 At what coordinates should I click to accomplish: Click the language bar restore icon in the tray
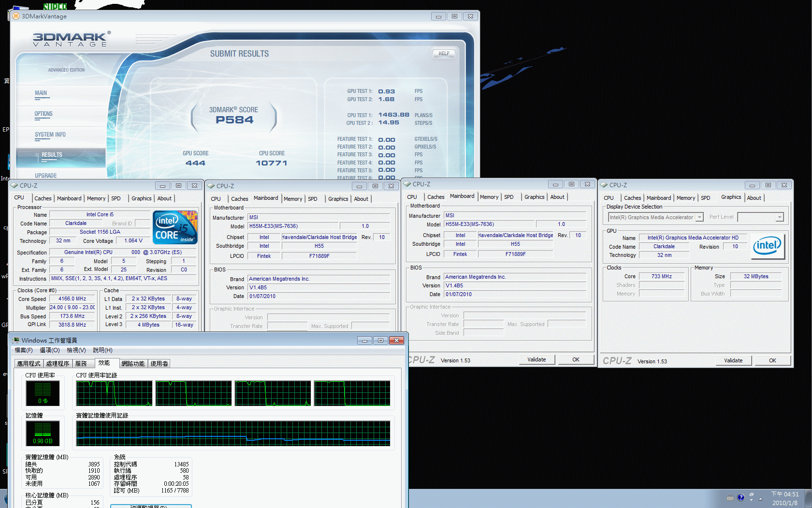click(751, 495)
